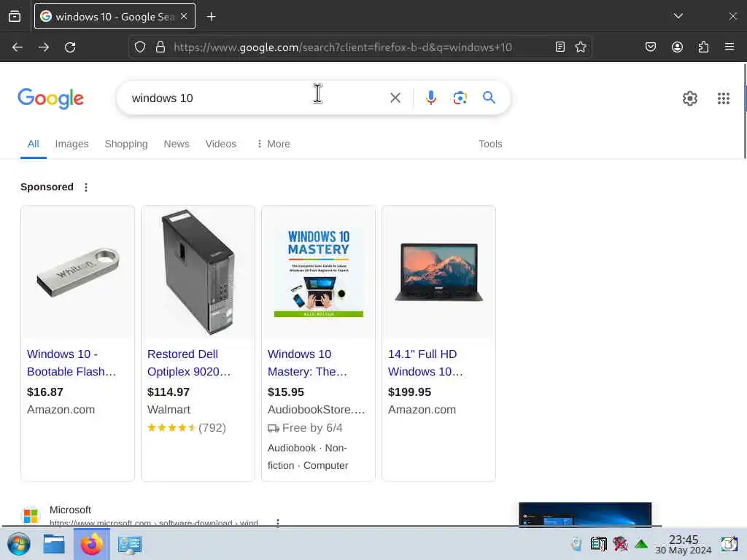This screenshot has height=560, width=747.
Task: Go back to the previous page
Action: coord(18,47)
